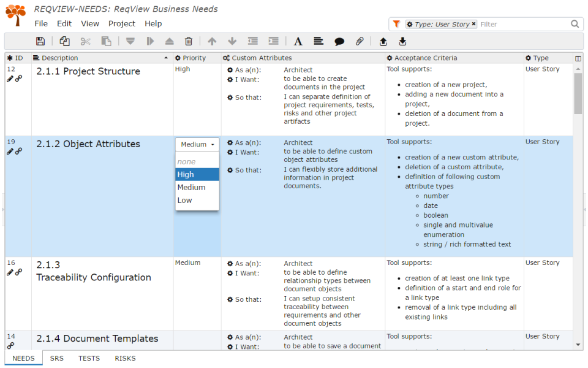Open the Help menu

coord(153,24)
